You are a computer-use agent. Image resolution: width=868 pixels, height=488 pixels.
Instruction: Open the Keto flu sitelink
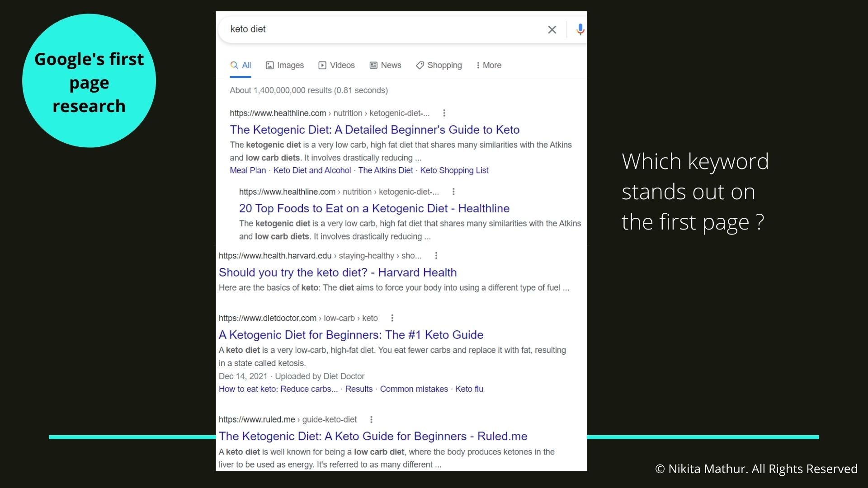click(x=469, y=389)
